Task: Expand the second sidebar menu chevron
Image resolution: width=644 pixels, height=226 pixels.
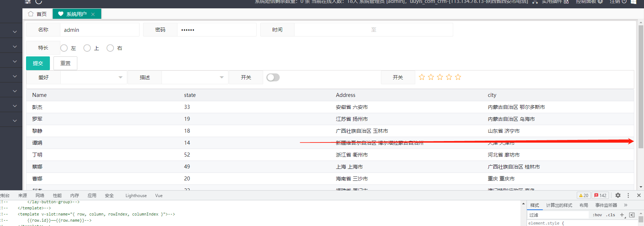Action: [15, 47]
